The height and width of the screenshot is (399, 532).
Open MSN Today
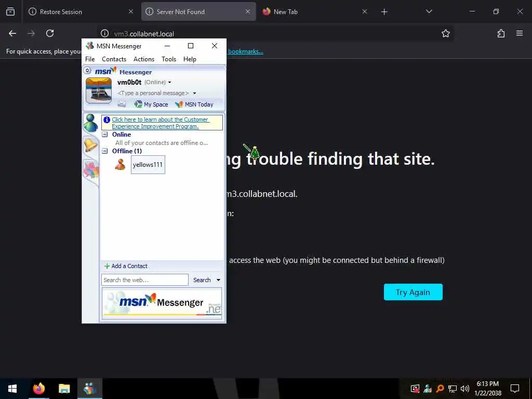click(x=194, y=104)
